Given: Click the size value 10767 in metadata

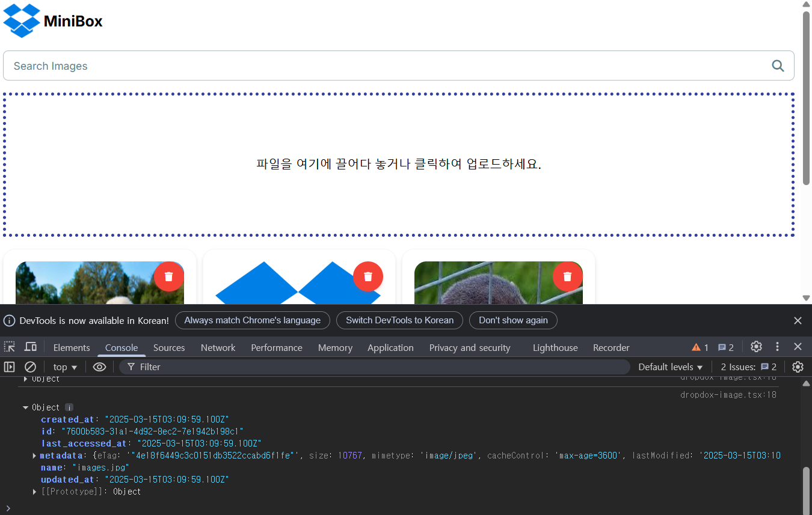Looking at the screenshot, I should coord(350,456).
